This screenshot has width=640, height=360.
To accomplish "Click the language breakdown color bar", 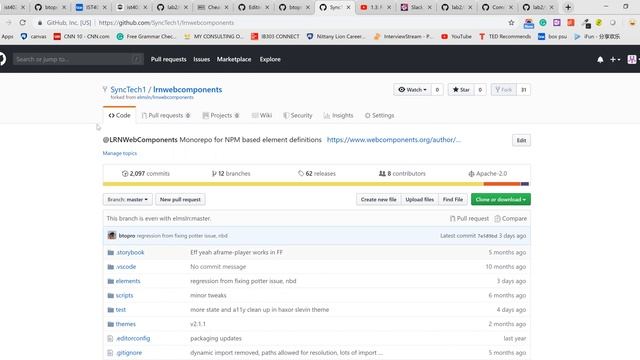I will (316, 184).
